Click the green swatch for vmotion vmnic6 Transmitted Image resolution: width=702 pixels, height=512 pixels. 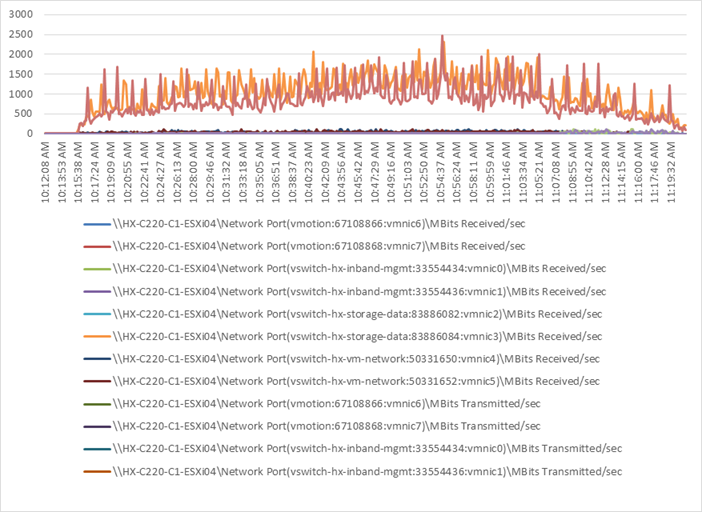coord(97,404)
